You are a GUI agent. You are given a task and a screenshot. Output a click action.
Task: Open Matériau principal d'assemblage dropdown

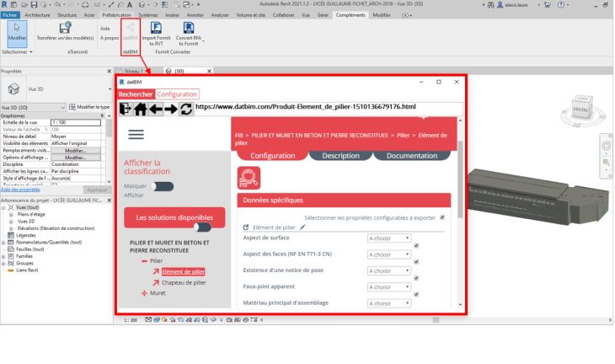(x=389, y=303)
